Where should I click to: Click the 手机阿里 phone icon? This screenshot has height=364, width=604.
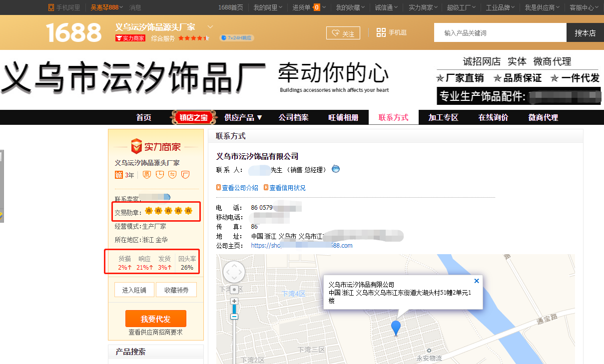tap(51, 7)
